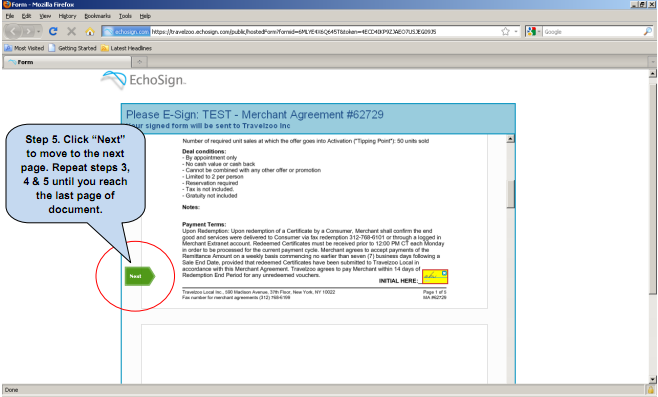This screenshot has height=397, width=658.
Task: Click the document pane scrollbar thumb
Action: point(510,194)
